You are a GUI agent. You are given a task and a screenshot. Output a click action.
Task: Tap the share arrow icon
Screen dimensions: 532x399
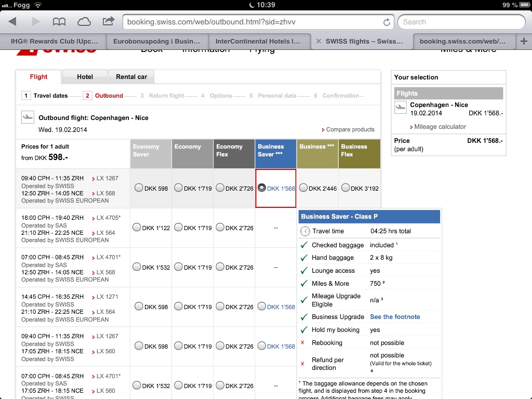tap(109, 22)
